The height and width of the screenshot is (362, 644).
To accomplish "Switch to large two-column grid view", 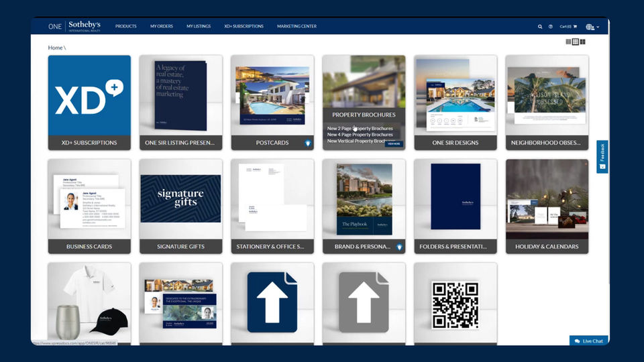I will click(582, 42).
